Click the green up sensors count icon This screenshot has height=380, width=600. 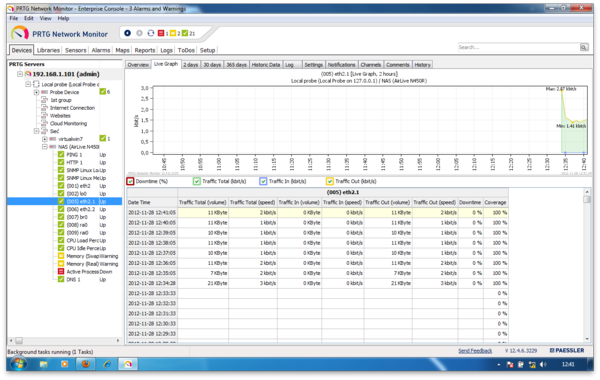coord(185,33)
